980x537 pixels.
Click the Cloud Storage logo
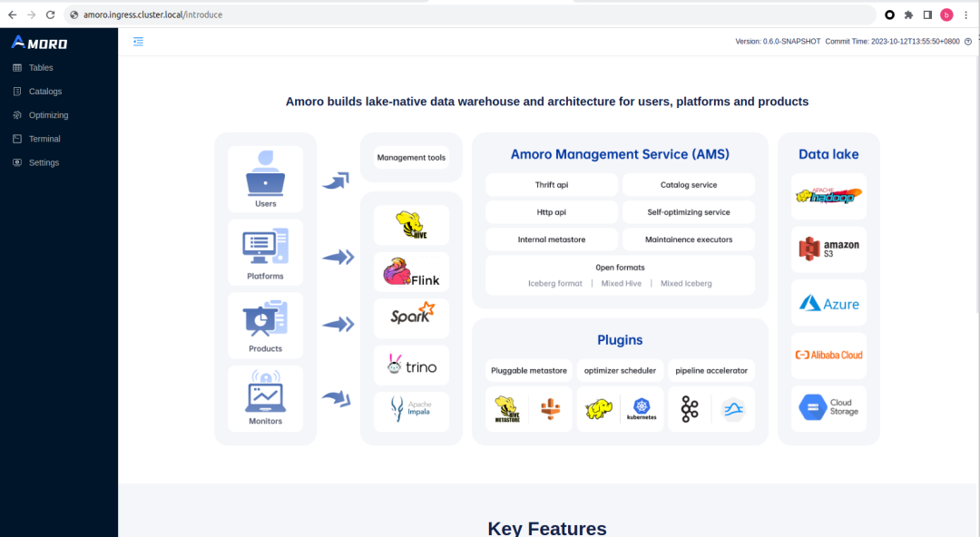point(828,407)
